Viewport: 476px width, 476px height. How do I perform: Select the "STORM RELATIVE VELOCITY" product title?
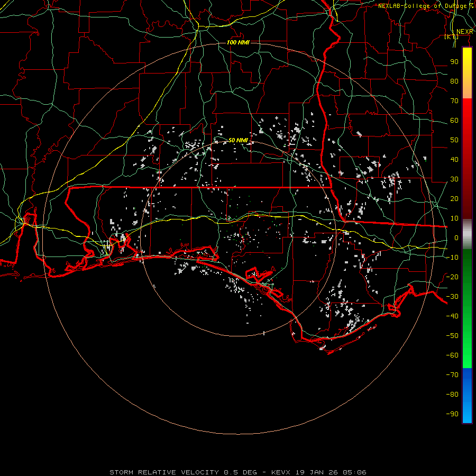tap(164, 472)
